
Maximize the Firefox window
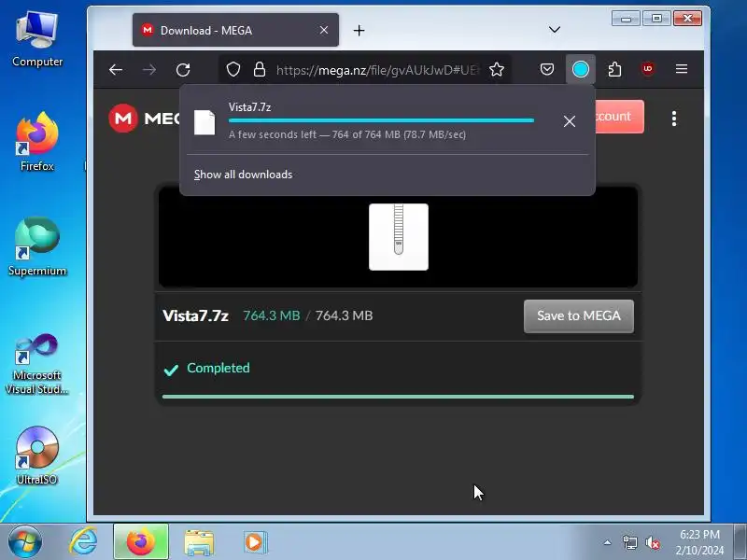point(656,19)
